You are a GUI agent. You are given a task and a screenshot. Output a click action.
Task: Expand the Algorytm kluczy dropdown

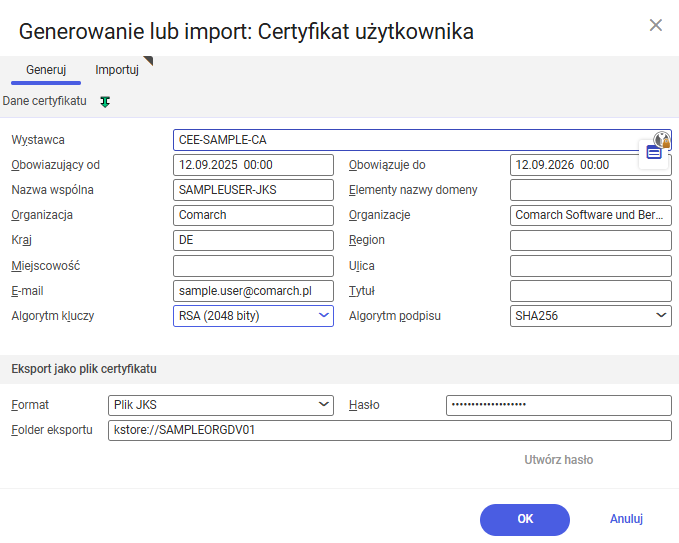pyautogui.click(x=323, y=316)
